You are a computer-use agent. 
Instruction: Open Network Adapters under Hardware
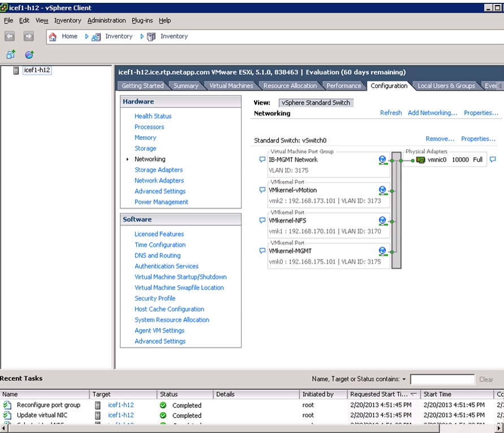point(159,180)
